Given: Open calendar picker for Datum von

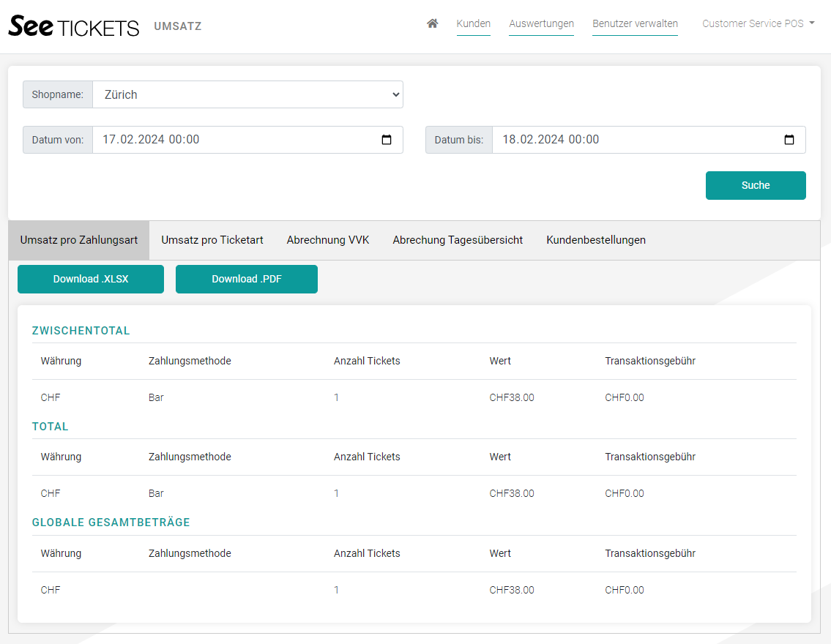Looking at the screenshot, I should 387,140.
